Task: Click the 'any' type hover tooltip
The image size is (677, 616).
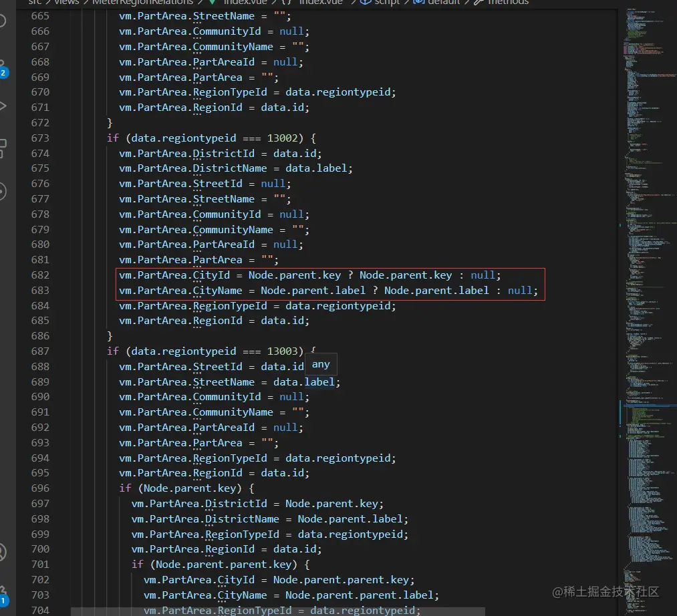Action: click(x=321, y=364)
